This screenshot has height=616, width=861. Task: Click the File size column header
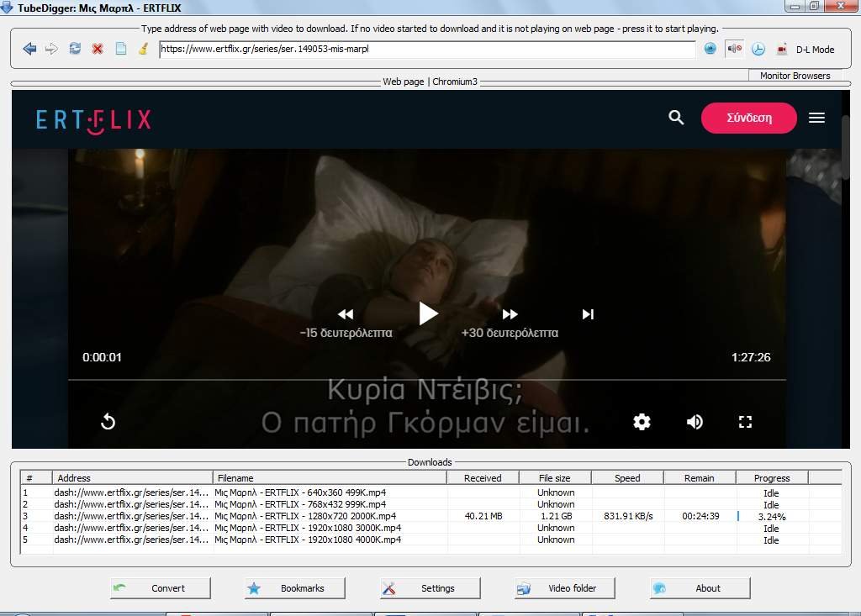point(555,477)
